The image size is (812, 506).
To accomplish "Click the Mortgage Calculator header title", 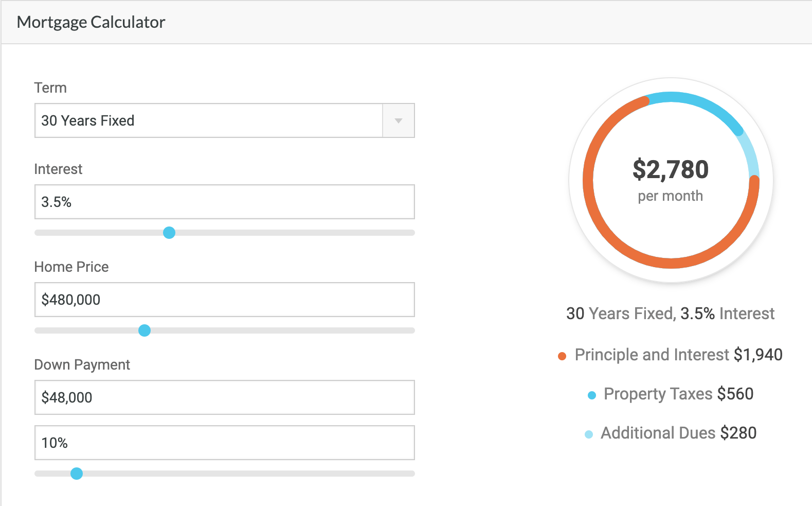I will (91, 22).
